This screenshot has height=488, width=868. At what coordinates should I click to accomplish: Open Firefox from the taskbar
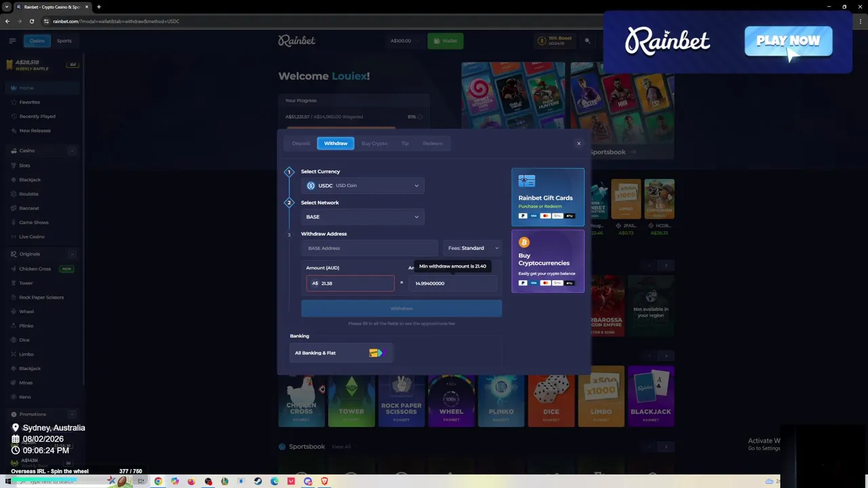(191, 481)
